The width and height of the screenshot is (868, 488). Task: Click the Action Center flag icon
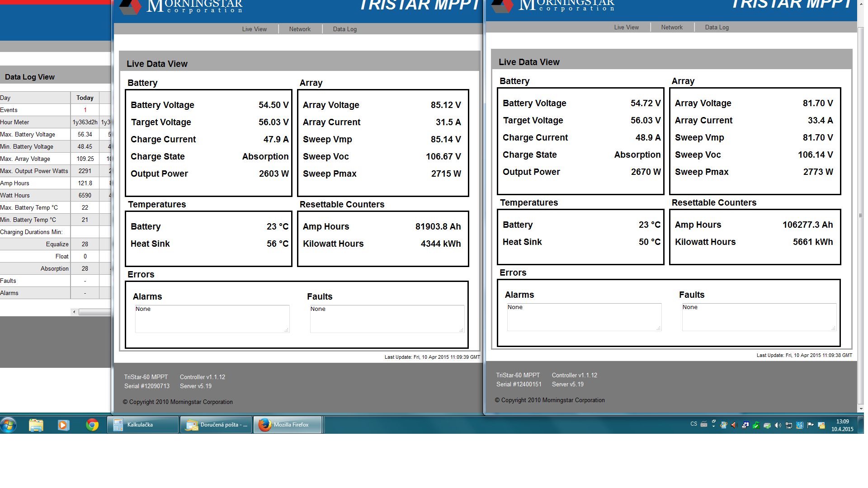pos(810,425)
